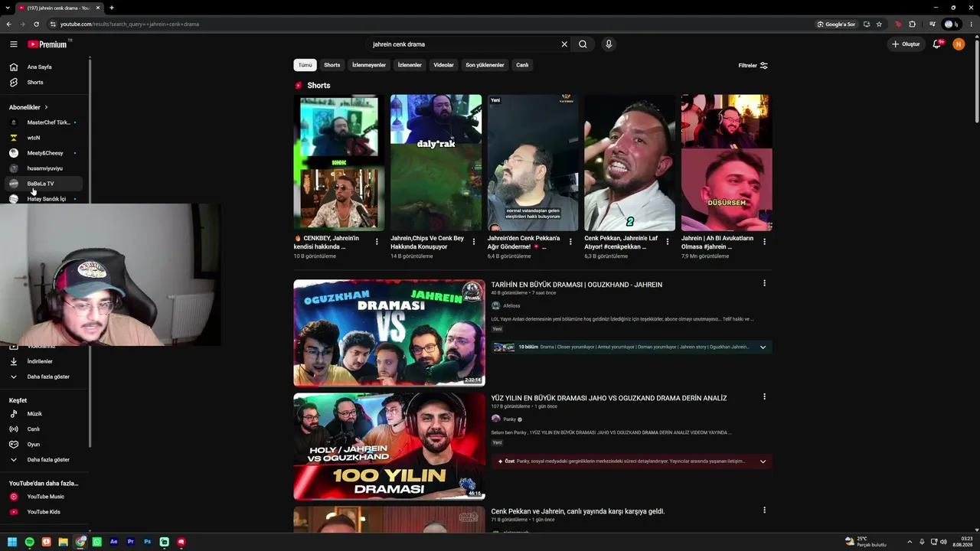Open husamviyuviyu subscription channel
Screen dimensions: 980x551
coord(44,168)
